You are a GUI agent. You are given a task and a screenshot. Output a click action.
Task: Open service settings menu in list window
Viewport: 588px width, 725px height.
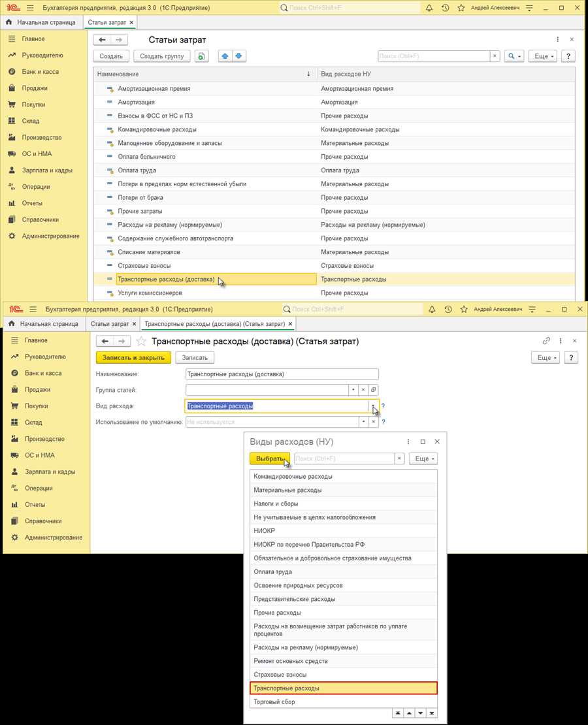pyautogui.click(x=529, y=8)
